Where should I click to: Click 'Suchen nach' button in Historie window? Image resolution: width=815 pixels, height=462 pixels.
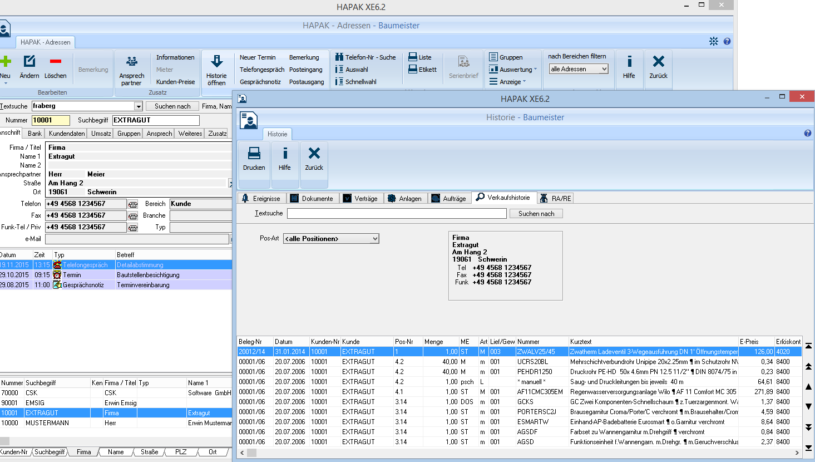coord(536,214)
